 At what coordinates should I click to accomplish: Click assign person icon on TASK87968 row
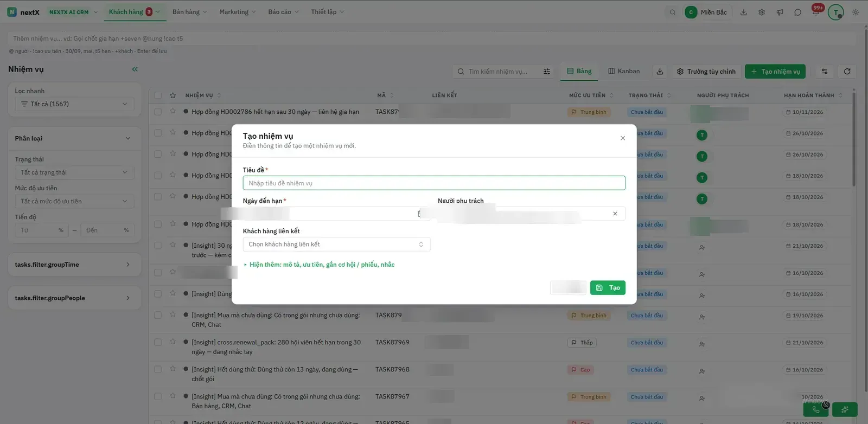click(x=702, y=371)
